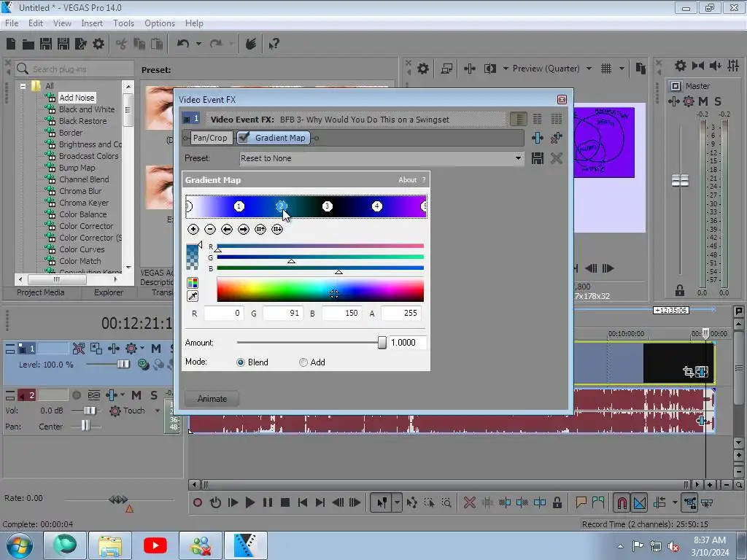The height and width of the screenshot is (560, 747).
Task: Click the Open project folder icon
Action: [x=28, y=44]
